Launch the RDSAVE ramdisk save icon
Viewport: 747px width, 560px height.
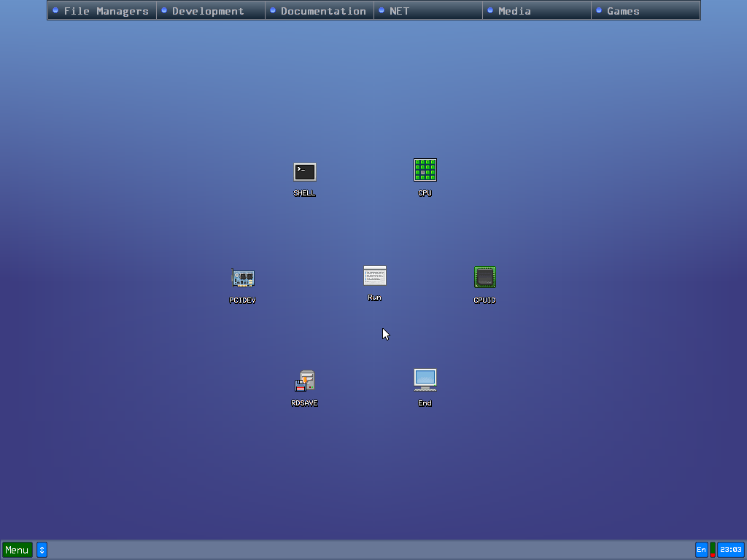tap(304, 381)
